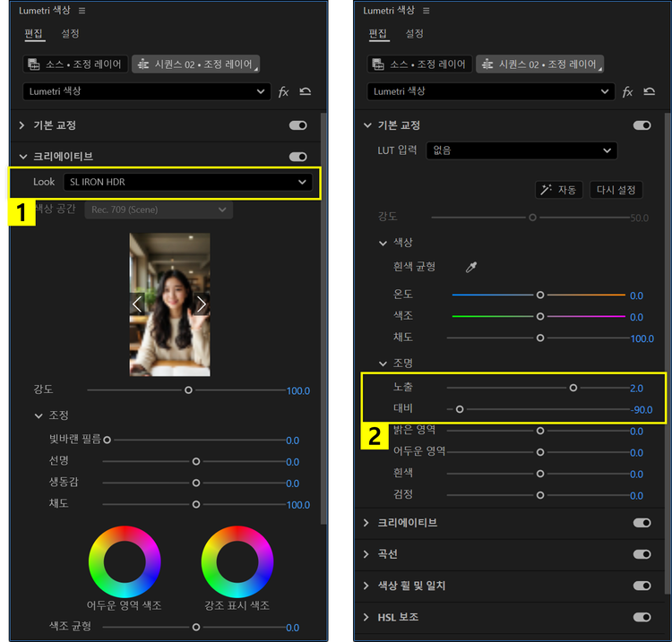Show next Look with right preview arrow
The height and width of the screenshot is (642, 672).
(x=202, y=304)
